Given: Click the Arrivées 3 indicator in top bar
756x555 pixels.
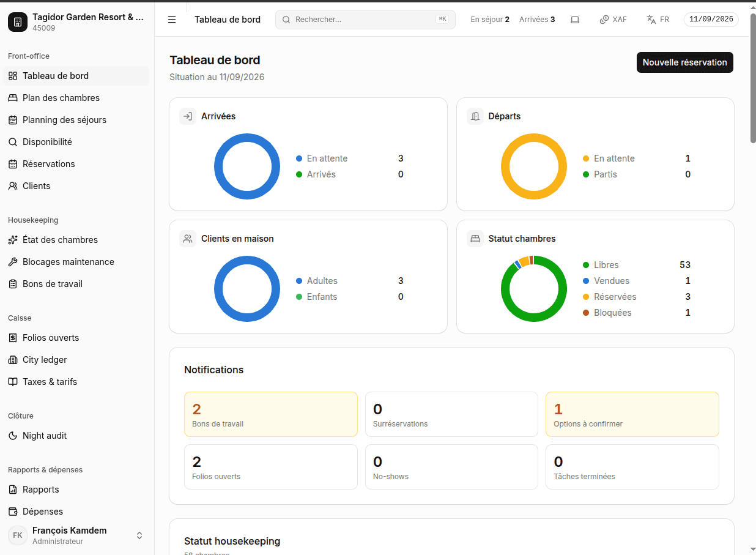Looking at the screenshot, I should point(537,20).
